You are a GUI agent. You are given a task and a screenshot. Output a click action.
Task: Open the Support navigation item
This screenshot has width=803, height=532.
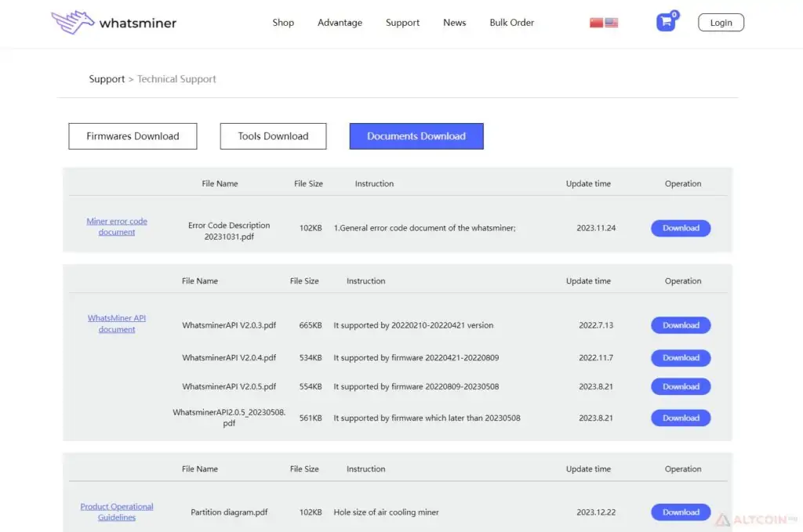[x=402, y=23]
